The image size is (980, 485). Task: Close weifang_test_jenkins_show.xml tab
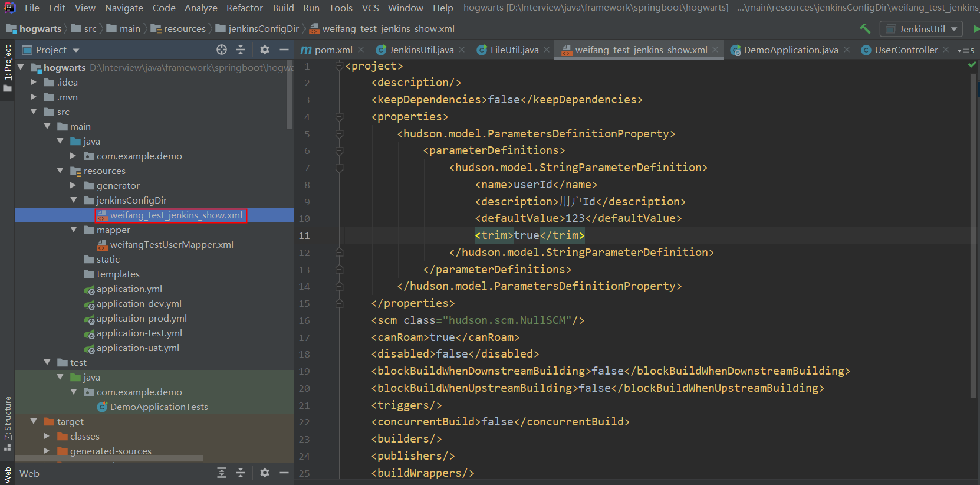pos(715,50)
